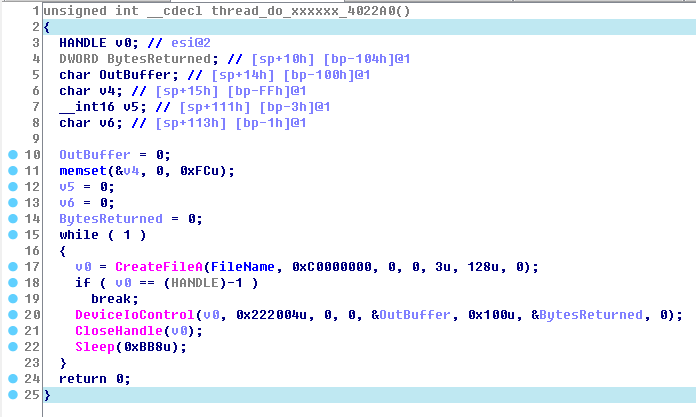This screenshot has width=696, height=417.
Task: Click the closing brace on line 25
Action: 47,395
